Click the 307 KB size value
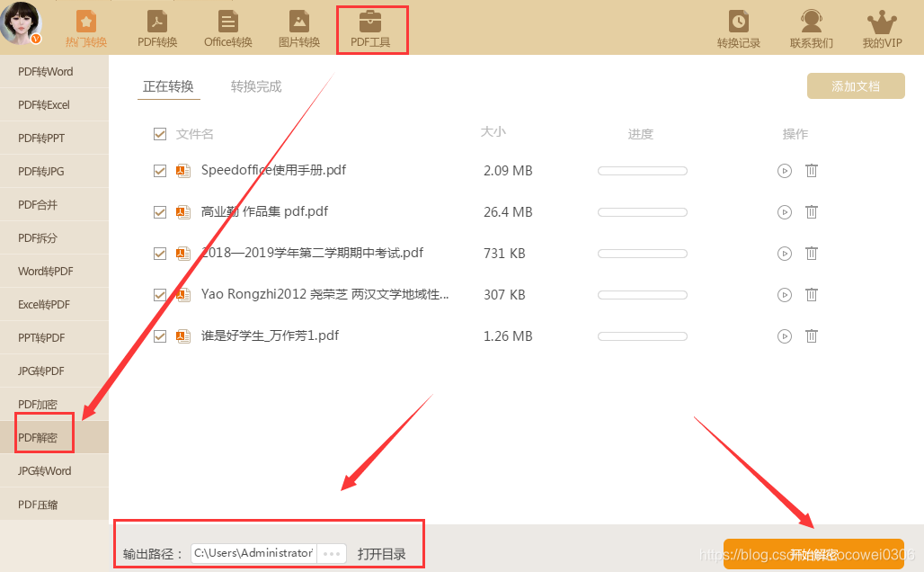 pyautogui.click(x=504, y=295)
